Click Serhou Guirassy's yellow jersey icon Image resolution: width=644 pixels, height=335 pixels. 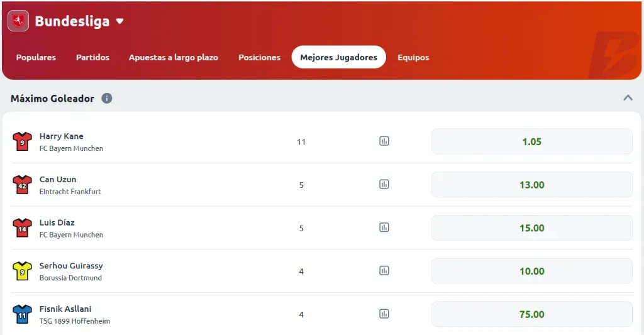click(22, 272)
